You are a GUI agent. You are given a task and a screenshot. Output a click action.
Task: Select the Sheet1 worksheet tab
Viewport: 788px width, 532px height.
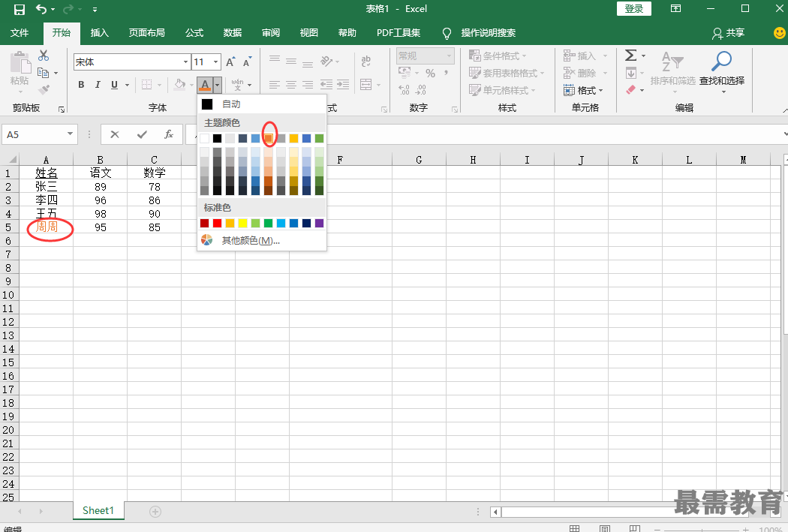coord(98,510)
